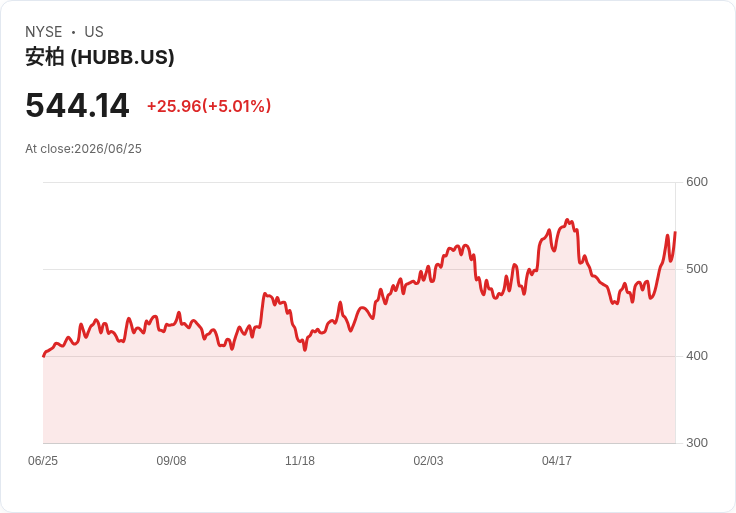Click the shaded area beneath the price line
This screenshot has width=736, height=513.
(x=359, y=399)
